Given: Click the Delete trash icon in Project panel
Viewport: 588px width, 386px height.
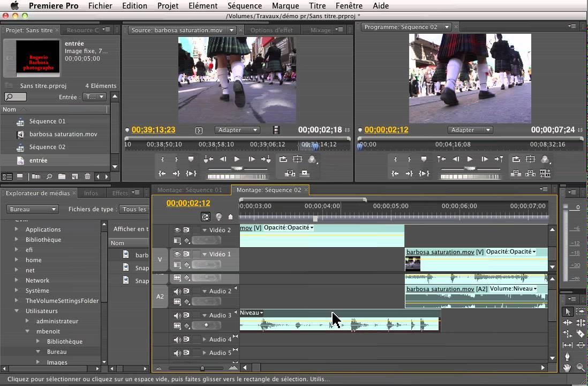Looking at the screenshot, I should [x=87, y=176].
